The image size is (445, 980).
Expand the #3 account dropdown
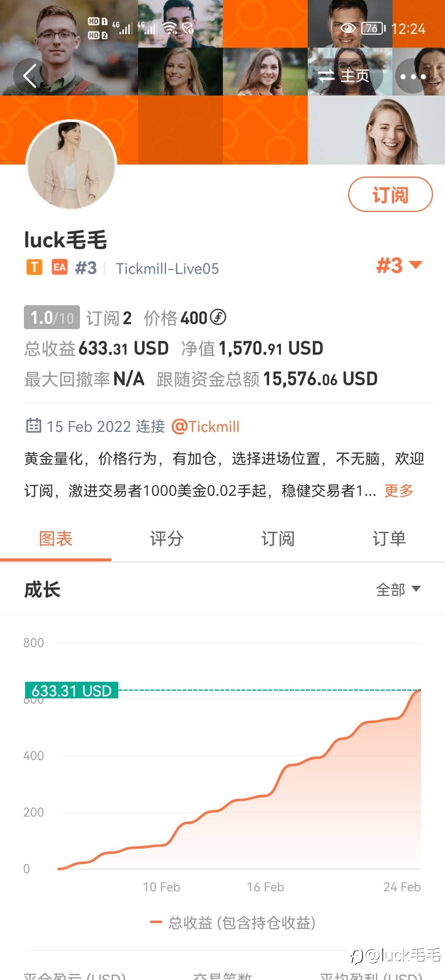tap(399, 266)
